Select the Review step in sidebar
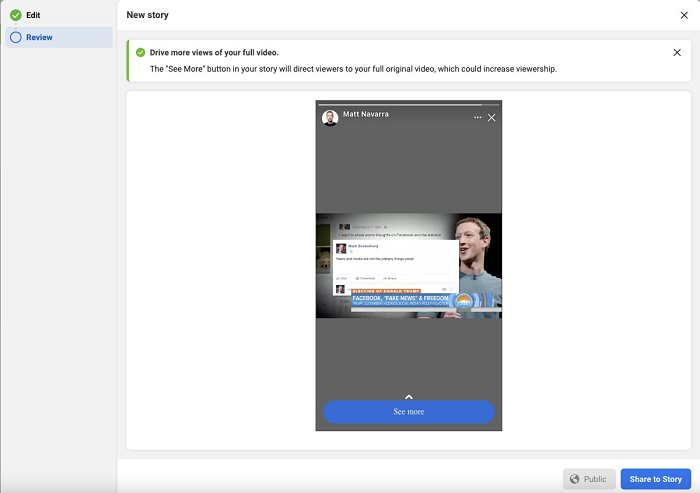 tap(58, 38)
